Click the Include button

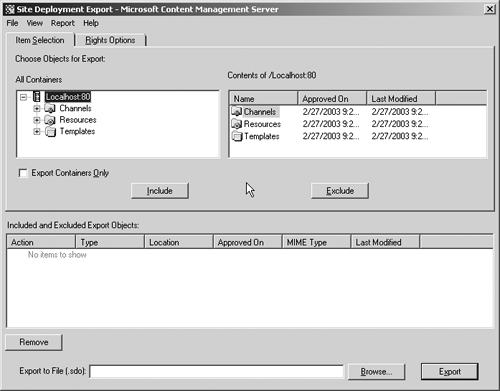point(160,191)
